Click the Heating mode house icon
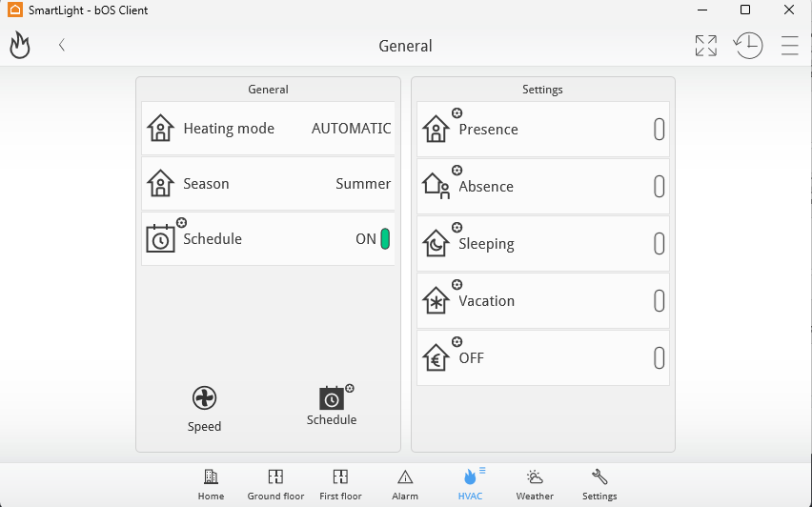Screen dimensions: 812x507 point(160,128)
